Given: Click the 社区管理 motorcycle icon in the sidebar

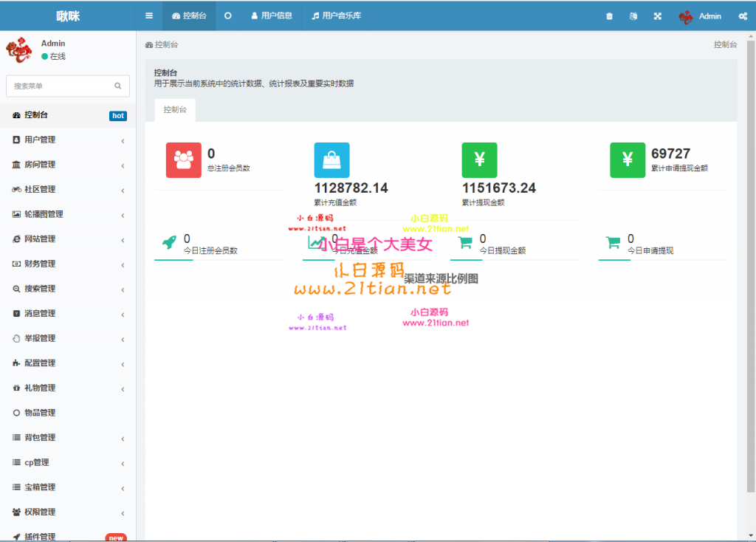Looking at the screenshot, I should point(16,190).
